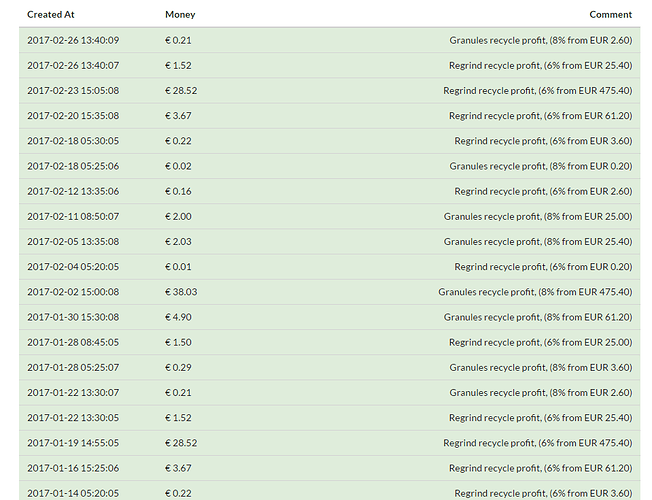The height and width of the screenshot is (500, 652).
Task: Click the € 0.29 money cell
Action: pyautogui.click(x=178, y=367)
